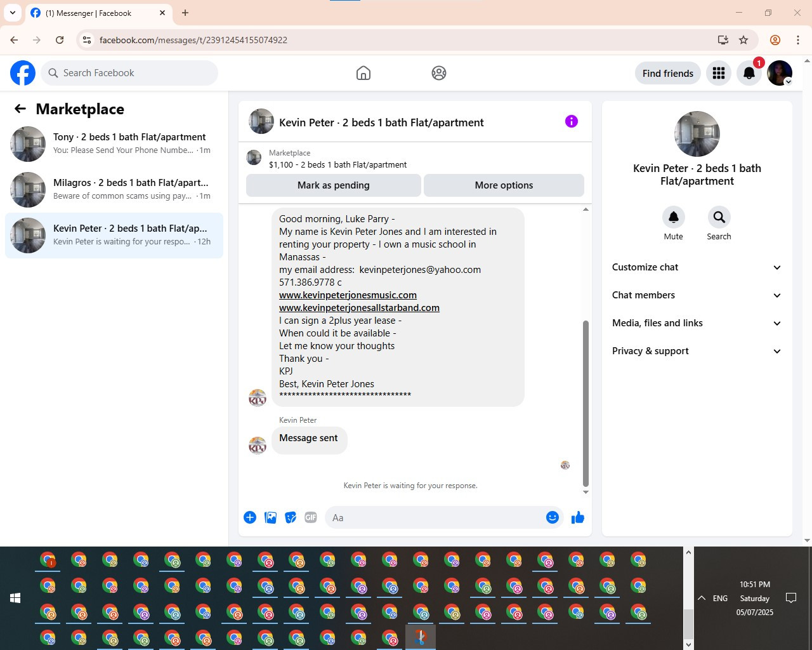Click the Find friends button

668,73
